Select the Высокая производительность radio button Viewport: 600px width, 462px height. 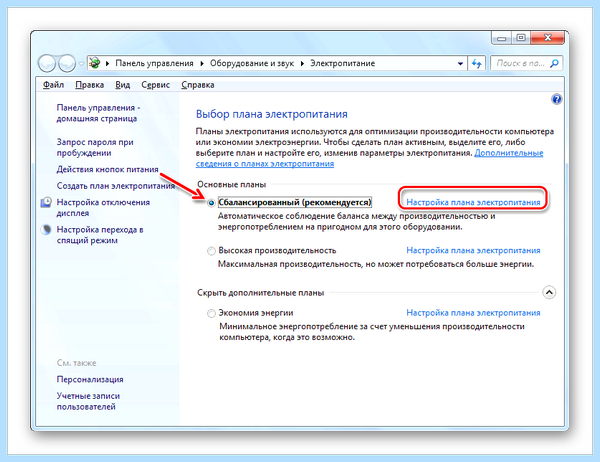pos(211,251)
